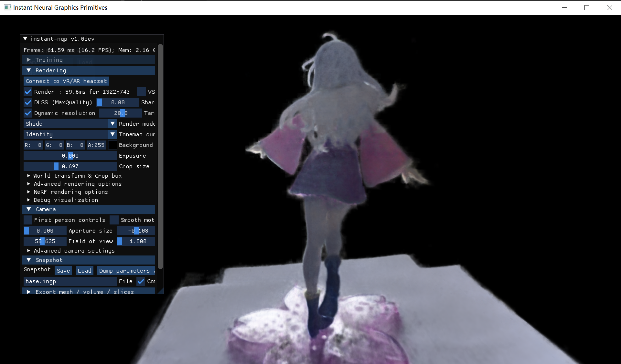The height and width of the screenshot is (364, 621).
Task: Click the app icon in title bar
Action: 7,7
